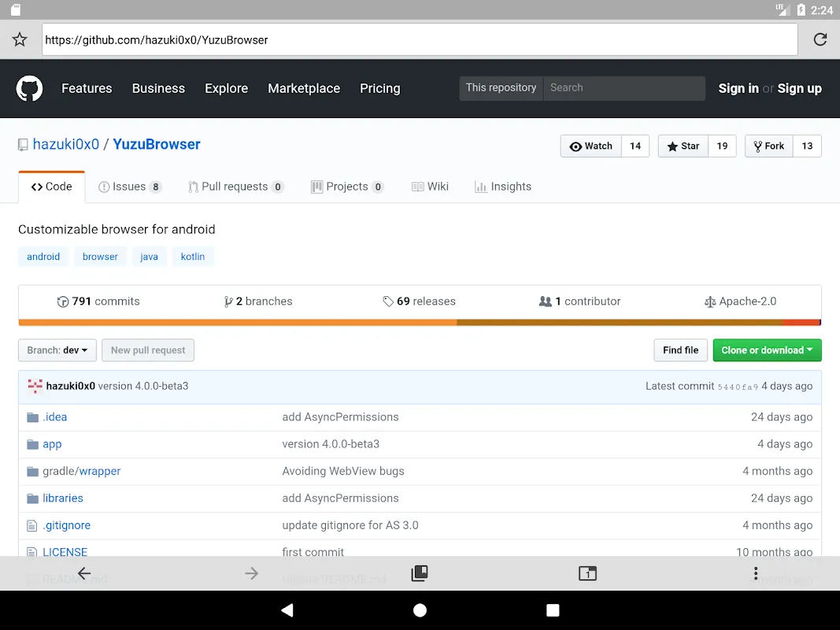Image resolution: width=840 pixels, height=630 pixels.
Task: Click the app folder icon
Action: click(x=33, y=444)
